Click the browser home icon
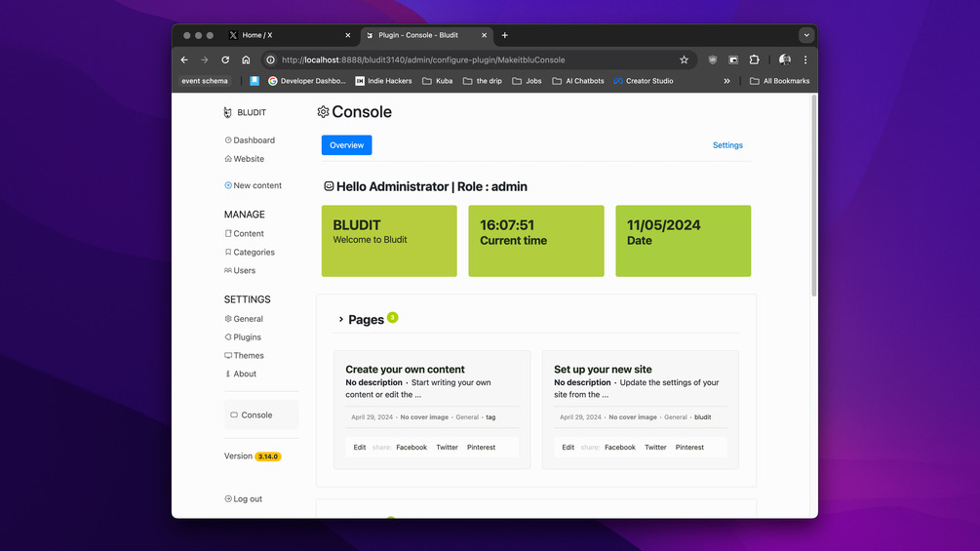 coord(246,59)
